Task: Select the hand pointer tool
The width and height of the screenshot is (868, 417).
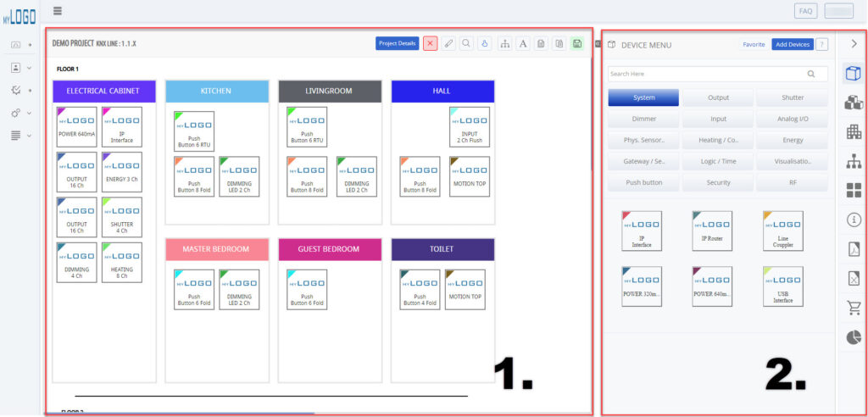Action: (484, 44)
